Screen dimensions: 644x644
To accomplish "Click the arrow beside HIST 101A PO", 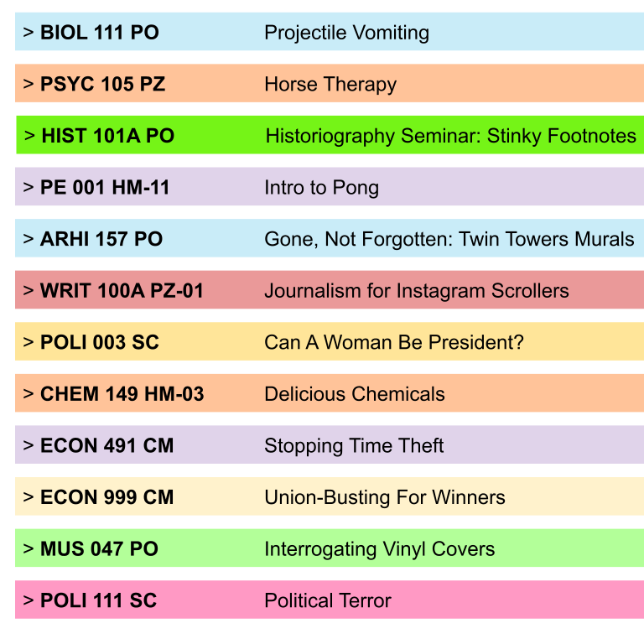I will 30,136.
